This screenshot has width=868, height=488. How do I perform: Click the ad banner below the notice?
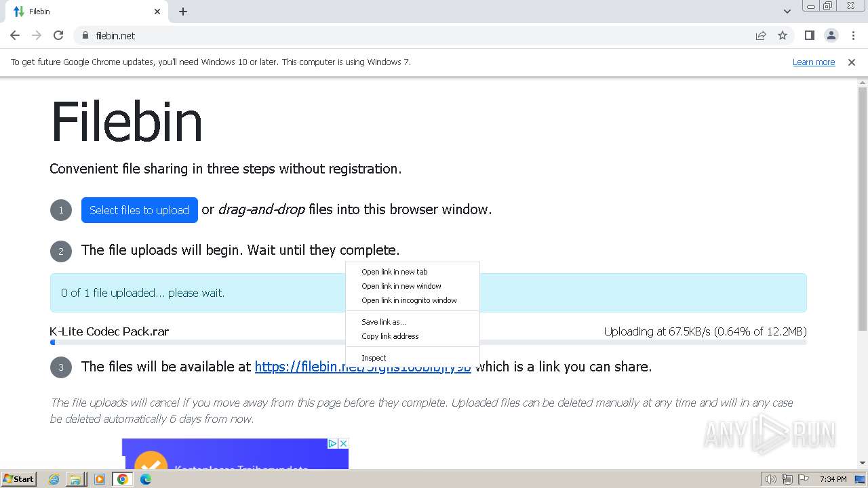(235, 453)
